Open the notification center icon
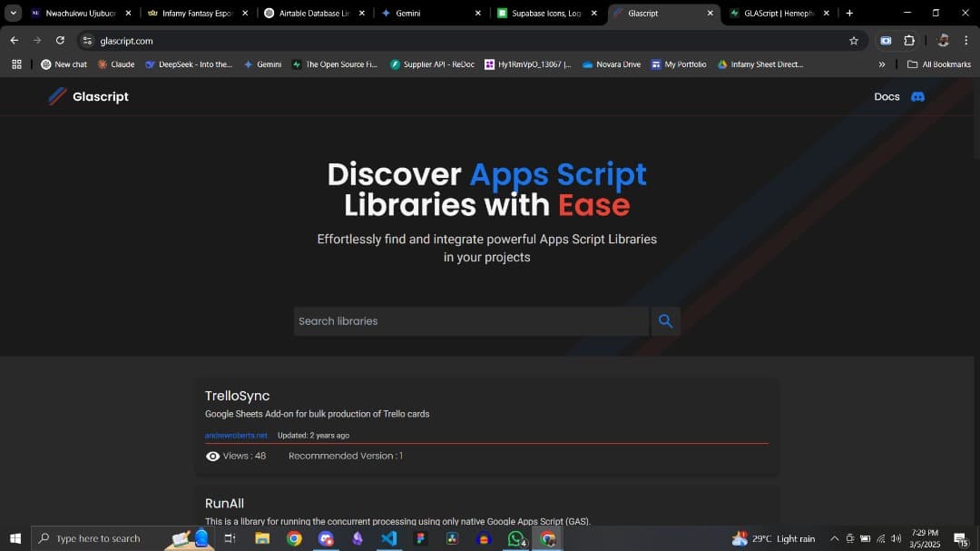The image size is (980, 551). 961,538
